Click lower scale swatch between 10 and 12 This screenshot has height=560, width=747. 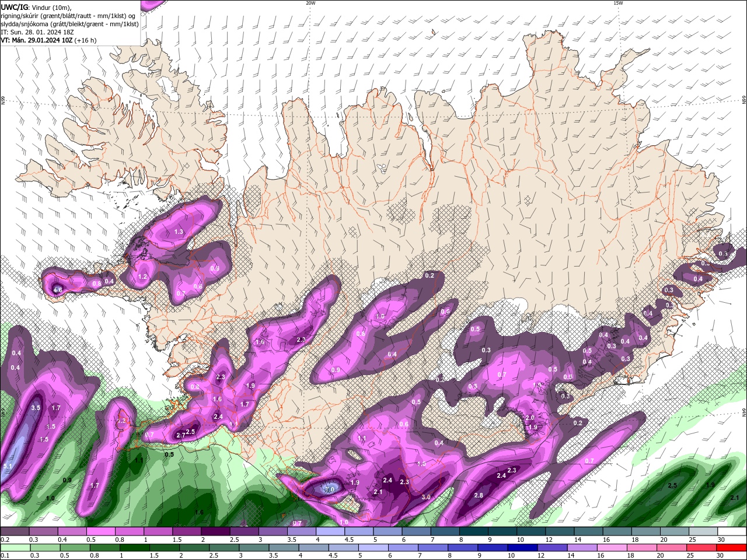click(x=523, y=548)
